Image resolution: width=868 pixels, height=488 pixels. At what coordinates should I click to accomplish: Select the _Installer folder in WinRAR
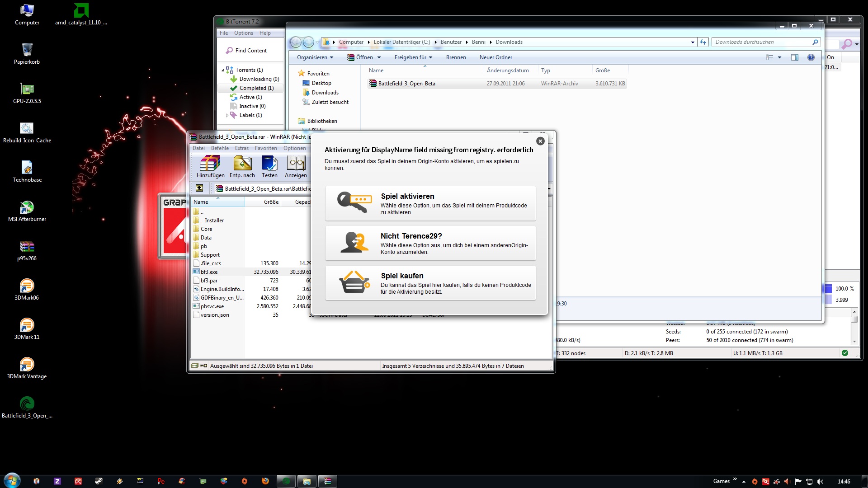tap(212, 221)
